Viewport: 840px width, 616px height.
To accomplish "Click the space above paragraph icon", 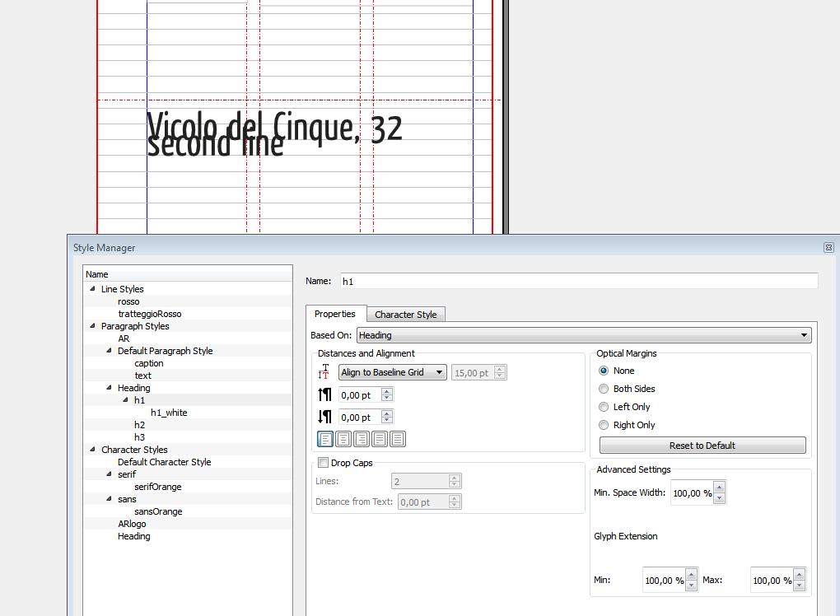I will tap(324, 395).
